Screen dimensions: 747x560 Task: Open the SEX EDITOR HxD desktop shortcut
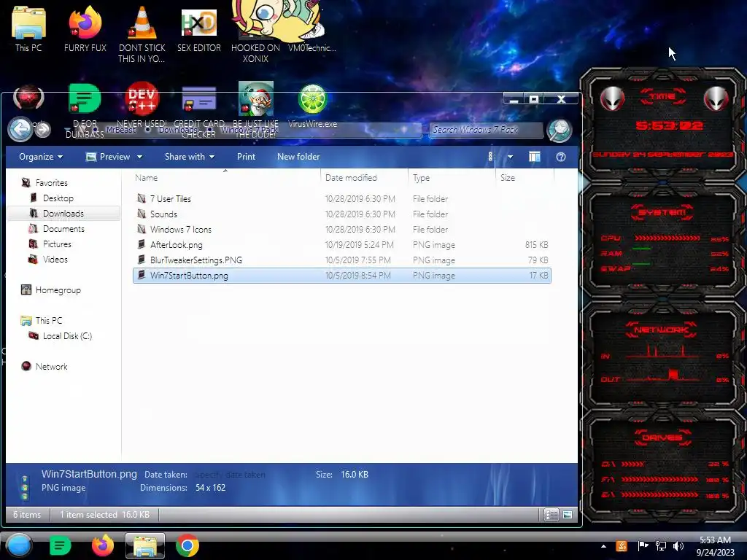pyautogui.click(x=199, y=29)
